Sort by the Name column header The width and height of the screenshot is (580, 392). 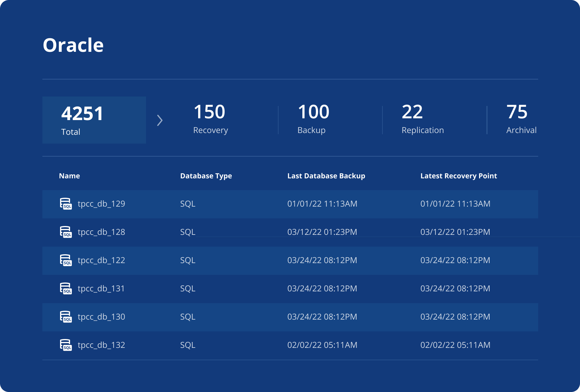[69, 176]
